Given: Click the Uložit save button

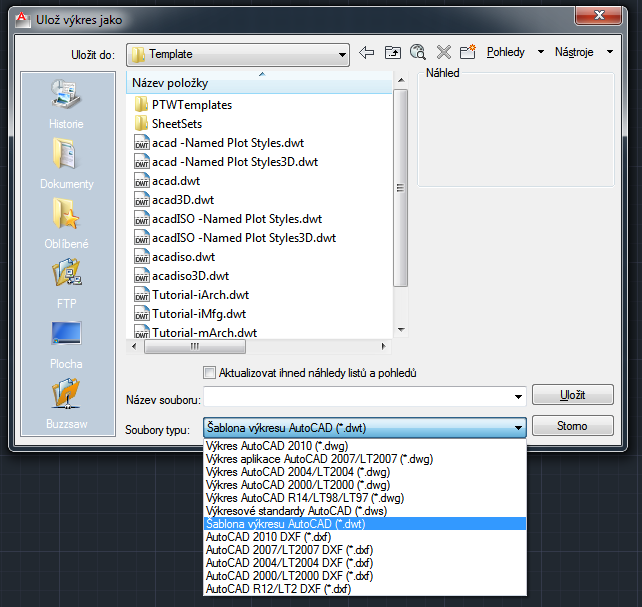Looking at the screenshot, I should click(x=572, y=395).
